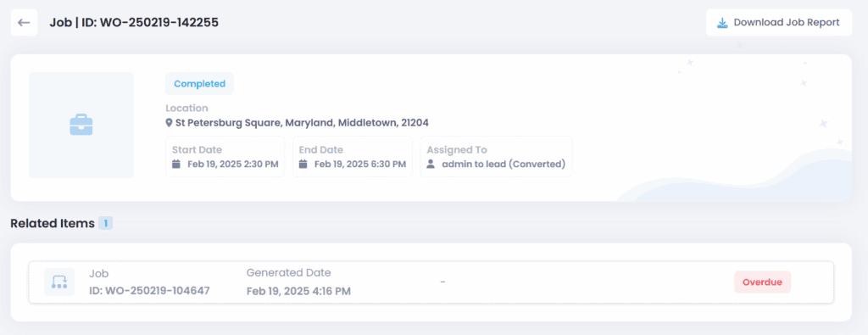Click the Assigned To person icon
868x335 pixels.
(430, 164)
